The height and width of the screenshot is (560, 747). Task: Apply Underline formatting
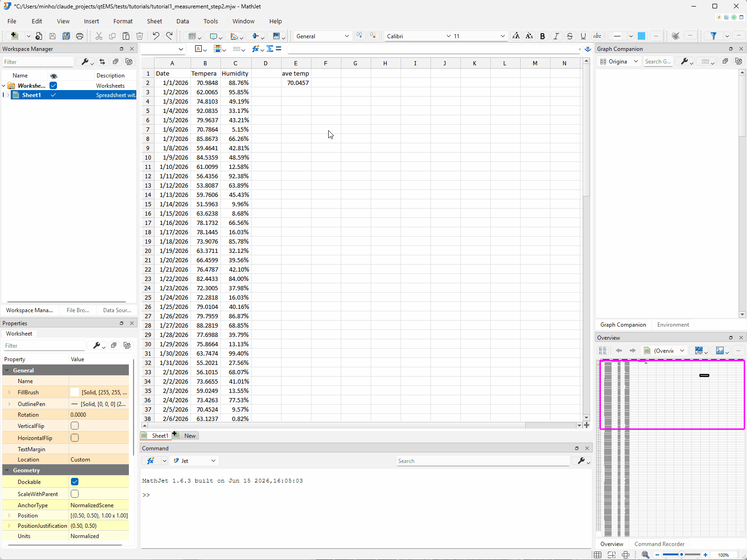583,36
